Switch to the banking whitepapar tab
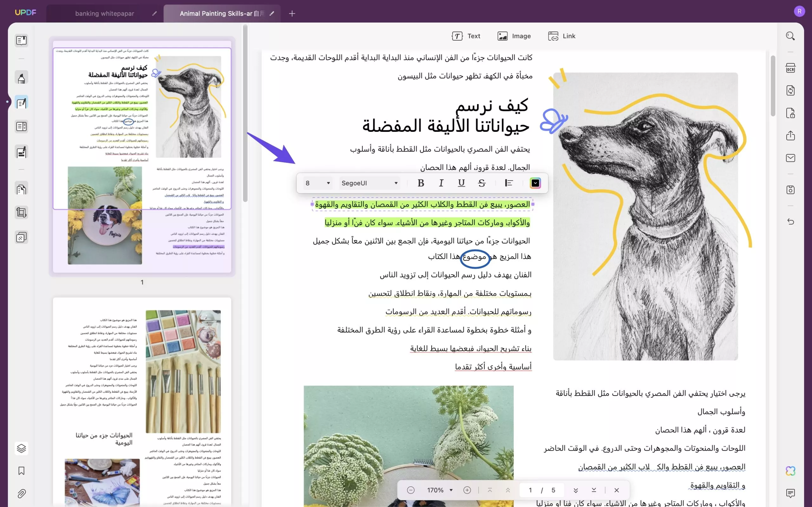Screen dimensions: 812x507 [x=105, y=13]
